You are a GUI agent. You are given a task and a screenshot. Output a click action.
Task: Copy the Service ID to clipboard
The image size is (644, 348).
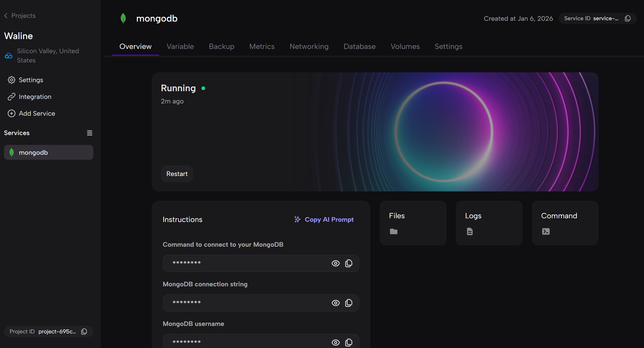pyautogui.click(x=628, y=18)
